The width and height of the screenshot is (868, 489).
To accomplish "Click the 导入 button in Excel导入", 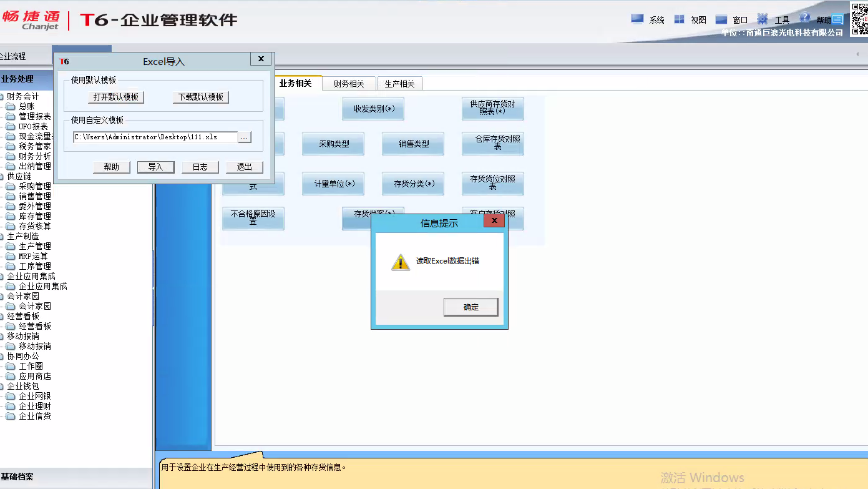I will [x=155, y=167].
